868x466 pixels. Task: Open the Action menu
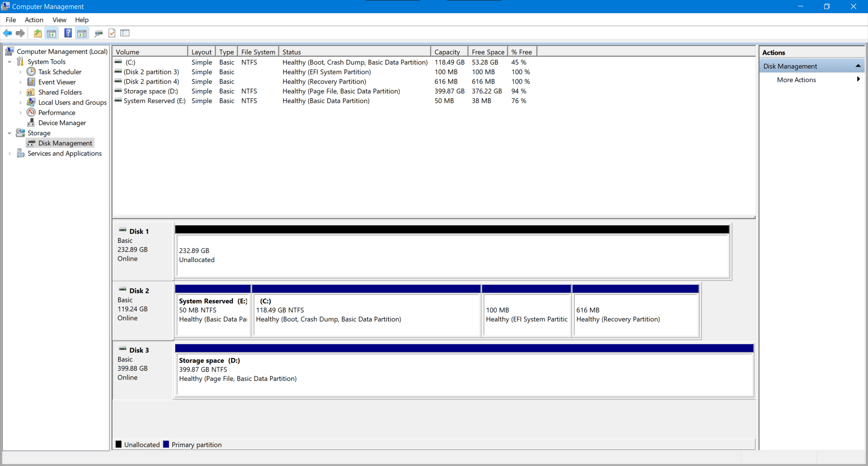pos(34,20)
